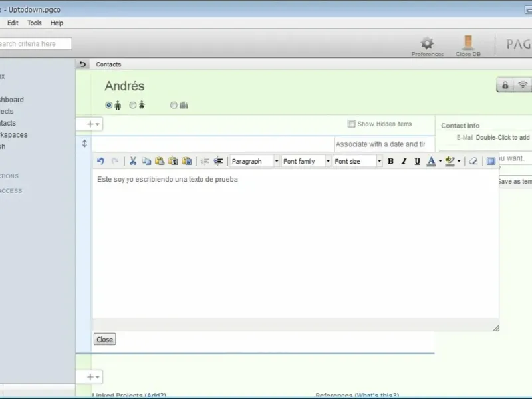Paste from clipboard with the paste icon

point(160,161)
